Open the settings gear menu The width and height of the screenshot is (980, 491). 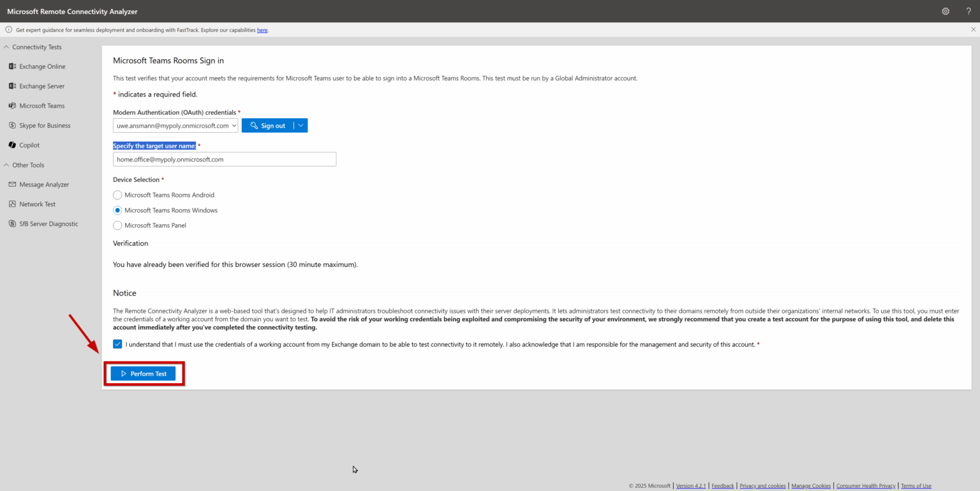[x=946, y=11]
